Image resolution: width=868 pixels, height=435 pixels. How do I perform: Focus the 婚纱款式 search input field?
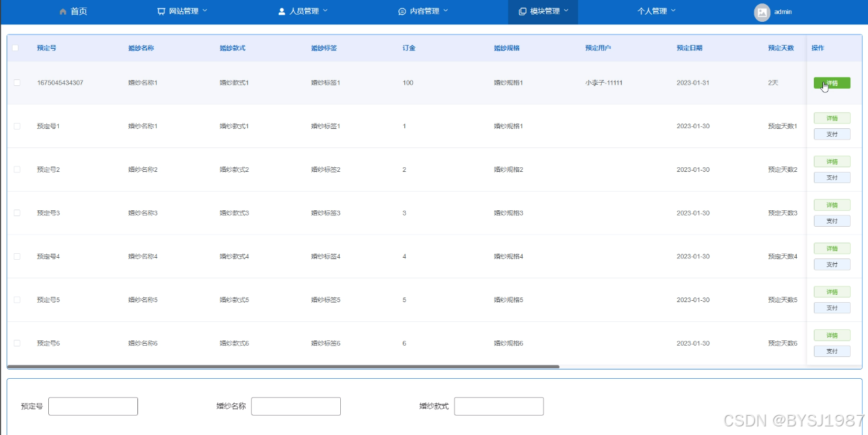click(499, 406)
